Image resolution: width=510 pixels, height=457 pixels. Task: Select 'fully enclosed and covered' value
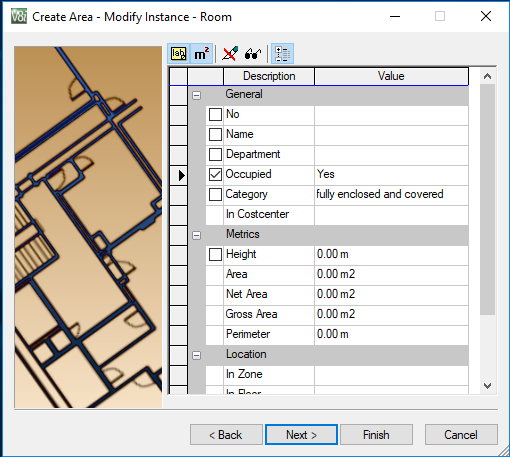[x=391, y=196]
